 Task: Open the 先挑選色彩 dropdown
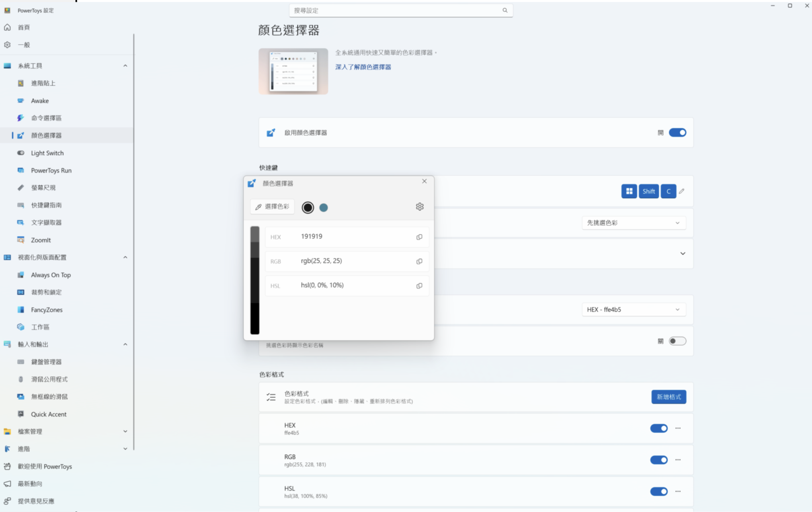click(x=633, y=223)
